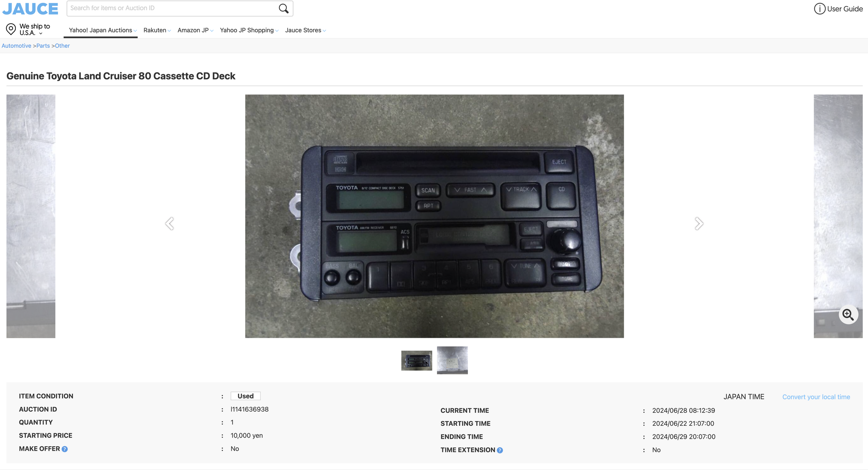Click the User Guide info icon

tap(819, 9)
